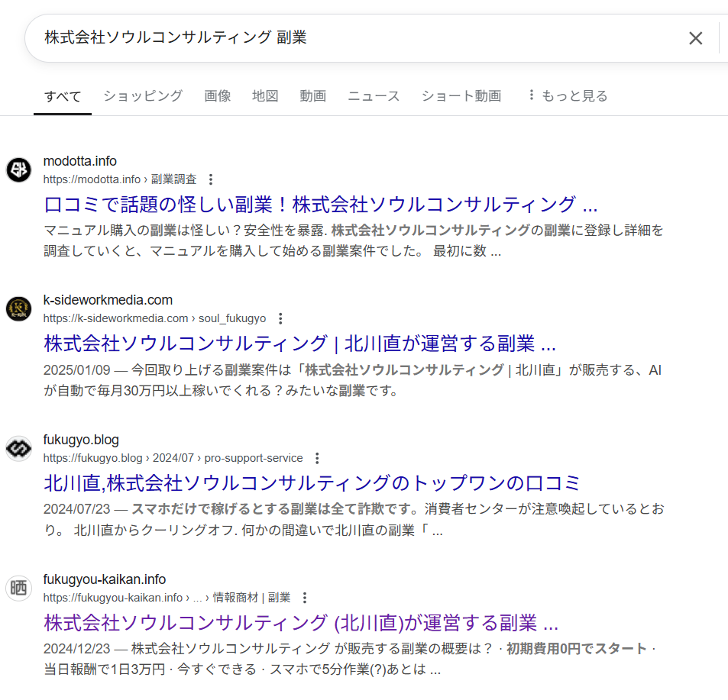Open the three-dot menu for the fukugyo.blog result
Image resolution: width=728 pixels, height=700 pixels.
[317, 458]
